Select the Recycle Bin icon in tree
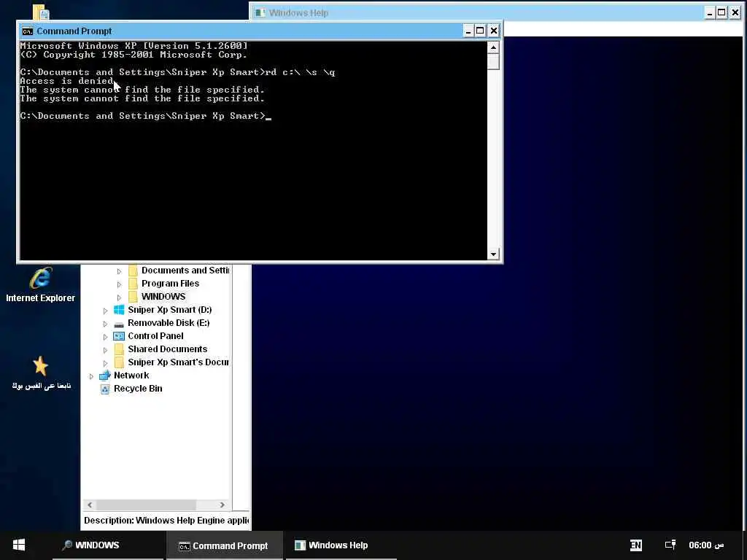Screen dimensions: 747x560 (105, 389)
